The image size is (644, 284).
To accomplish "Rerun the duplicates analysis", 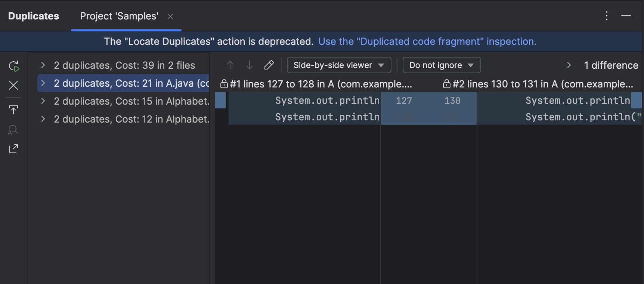I will tap(13, 66).
